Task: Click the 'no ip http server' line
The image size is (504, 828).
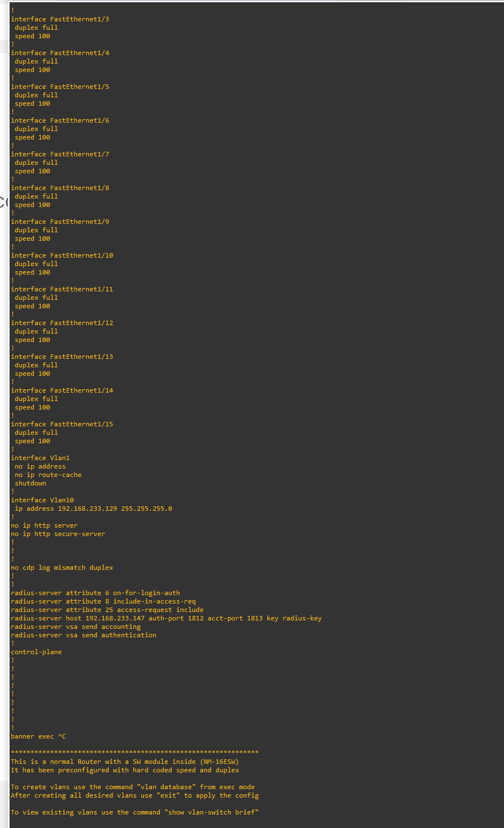Action: 44,525
